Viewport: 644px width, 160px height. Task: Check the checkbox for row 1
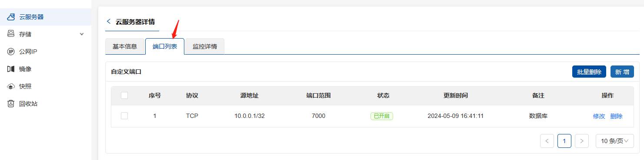[124, 116]
